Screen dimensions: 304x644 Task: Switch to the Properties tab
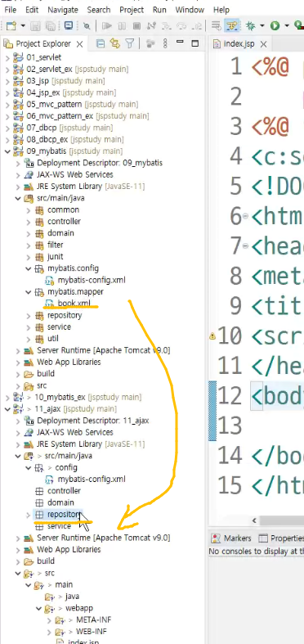click(282, 538)
